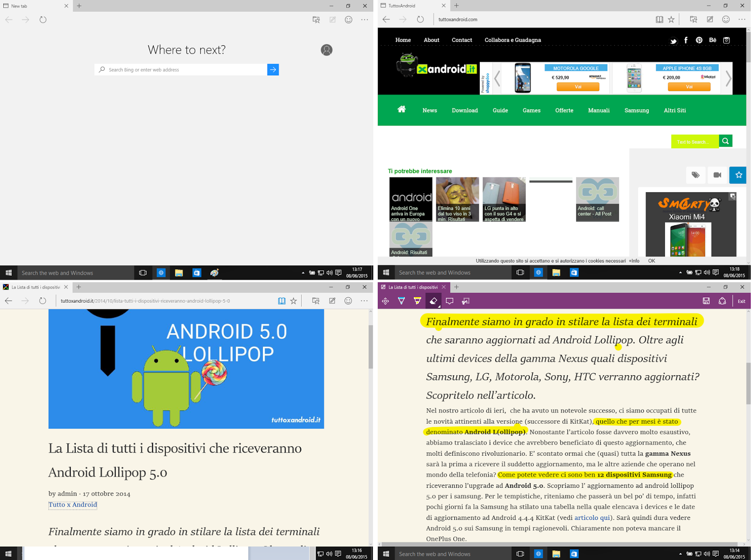This screenshot has height=560, width=754.
Task: Open More actions menu in the tuttoxandroid.com window
Action: [742, 19]
